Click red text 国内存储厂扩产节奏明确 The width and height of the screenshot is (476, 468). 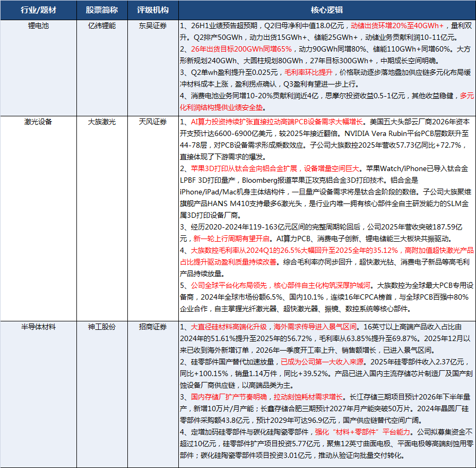pos(229,397)
